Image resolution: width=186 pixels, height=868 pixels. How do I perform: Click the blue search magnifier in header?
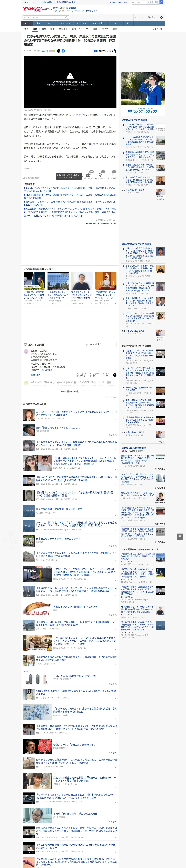tap(161, 2)
